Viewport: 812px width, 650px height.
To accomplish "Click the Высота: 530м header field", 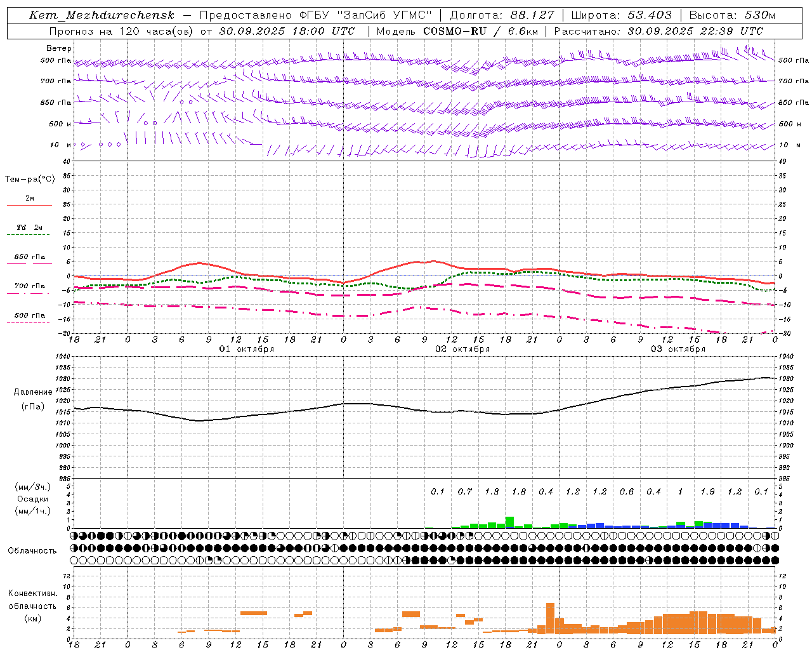I will pyautogui.click(x=732, y=15).
